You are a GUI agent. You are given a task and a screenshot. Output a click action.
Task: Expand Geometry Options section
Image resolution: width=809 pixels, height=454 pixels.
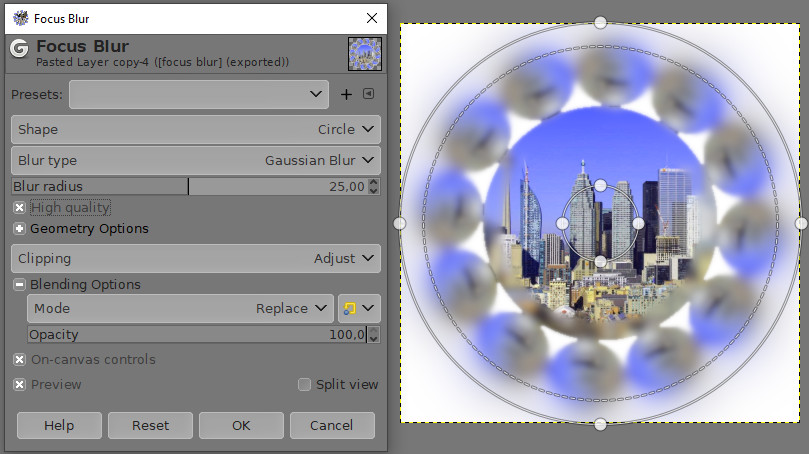pyautogui.click(x=20, y=229)
